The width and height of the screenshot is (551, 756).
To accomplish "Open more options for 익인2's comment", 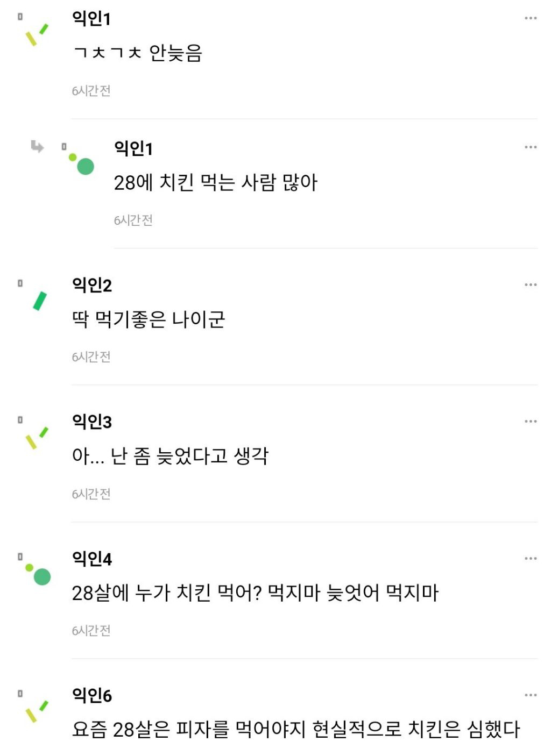I will (x=531, y=284).
